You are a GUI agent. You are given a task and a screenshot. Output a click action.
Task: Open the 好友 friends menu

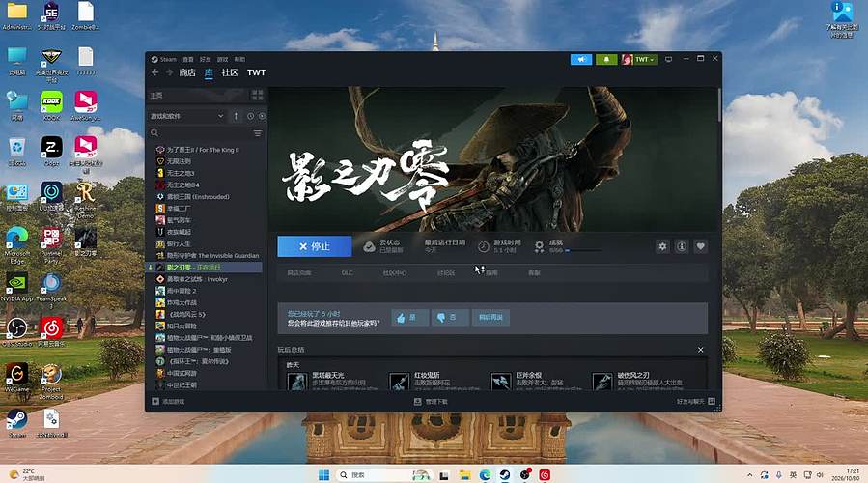point(205,59)
